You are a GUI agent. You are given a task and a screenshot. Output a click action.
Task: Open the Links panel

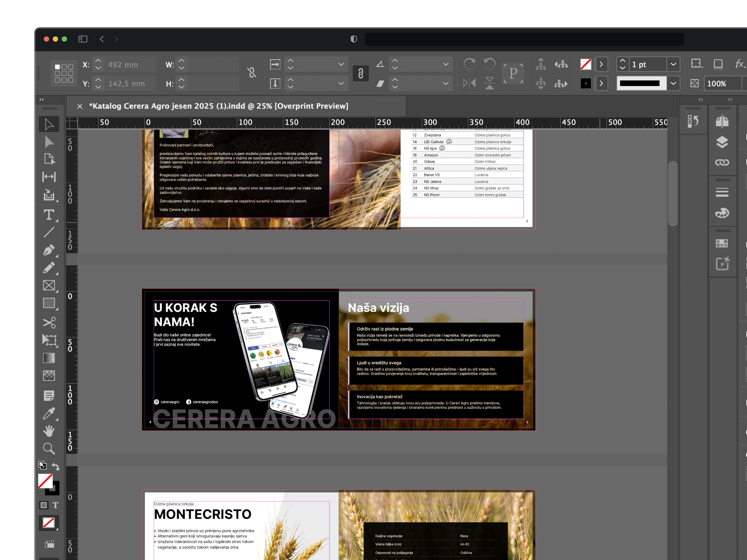(x=722, y=162)
